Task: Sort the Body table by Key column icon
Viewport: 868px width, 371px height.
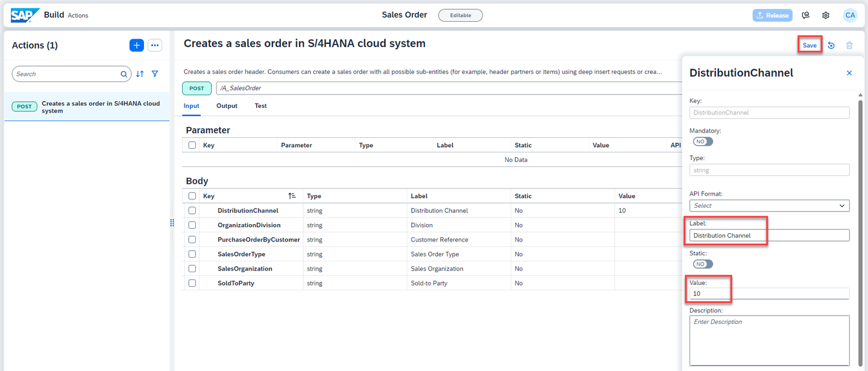Action: tap(292, 196)
